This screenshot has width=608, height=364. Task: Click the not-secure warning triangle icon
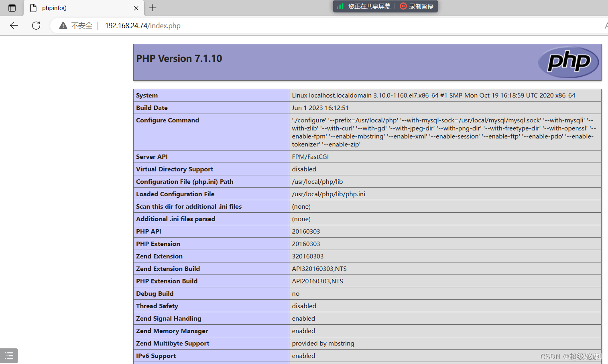click(63, 26)
